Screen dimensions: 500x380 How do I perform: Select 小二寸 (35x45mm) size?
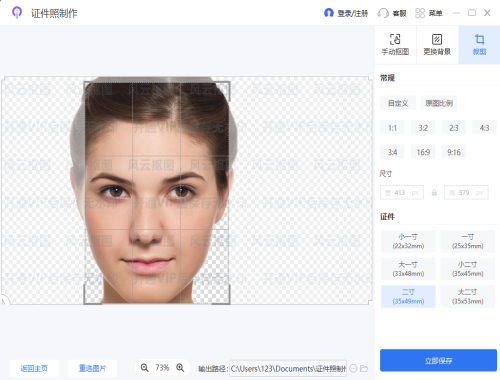click(x=468, y=269)
